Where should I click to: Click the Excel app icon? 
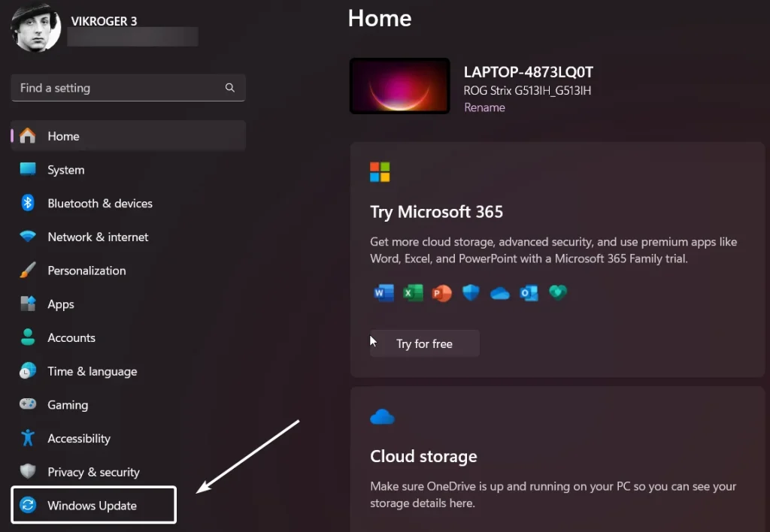[413, 293]
